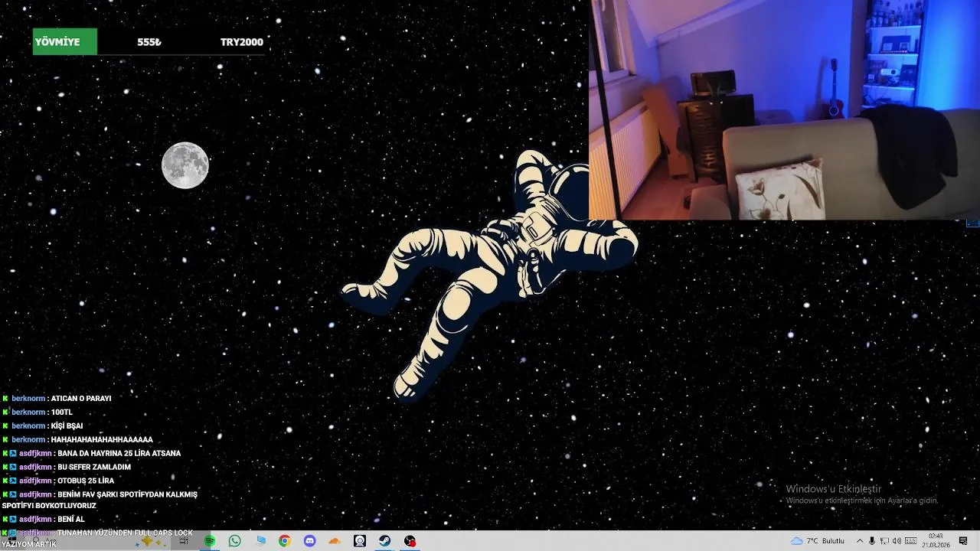Show hidden system tray icons

[x=859, y=541]
